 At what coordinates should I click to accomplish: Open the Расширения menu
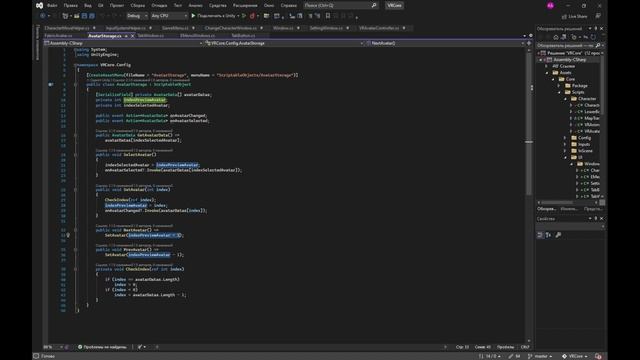click(245, 6)
